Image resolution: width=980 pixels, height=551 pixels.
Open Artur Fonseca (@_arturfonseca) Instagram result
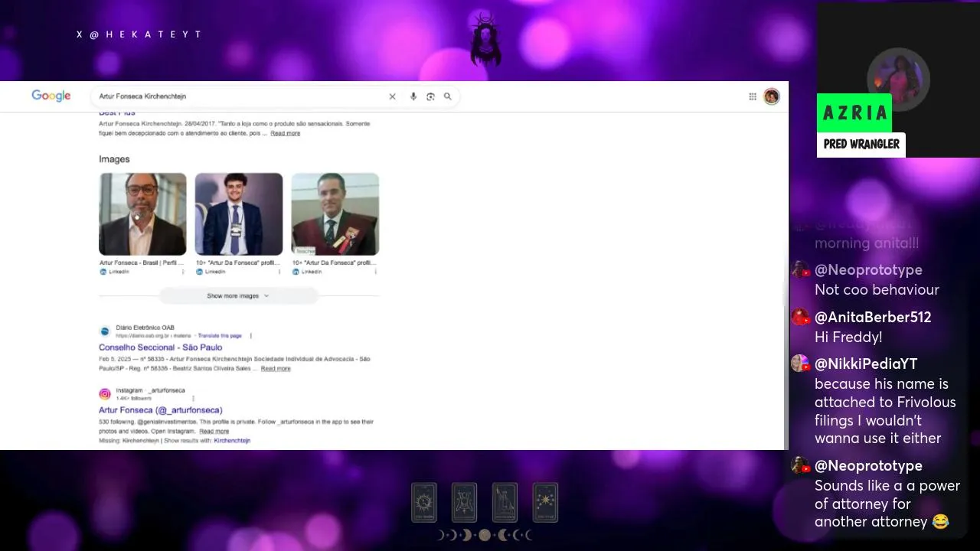coord(161,410)
